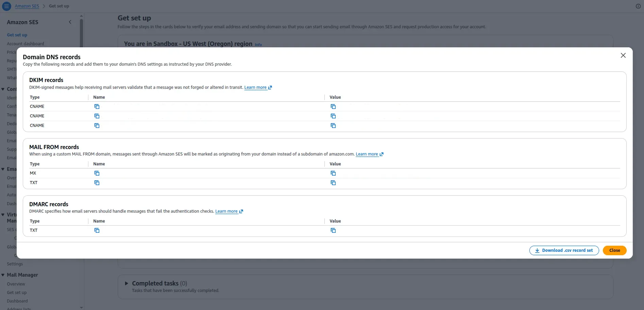Open Mail Manager Dashboard
The image size is (644, 310).
(17, 301)
